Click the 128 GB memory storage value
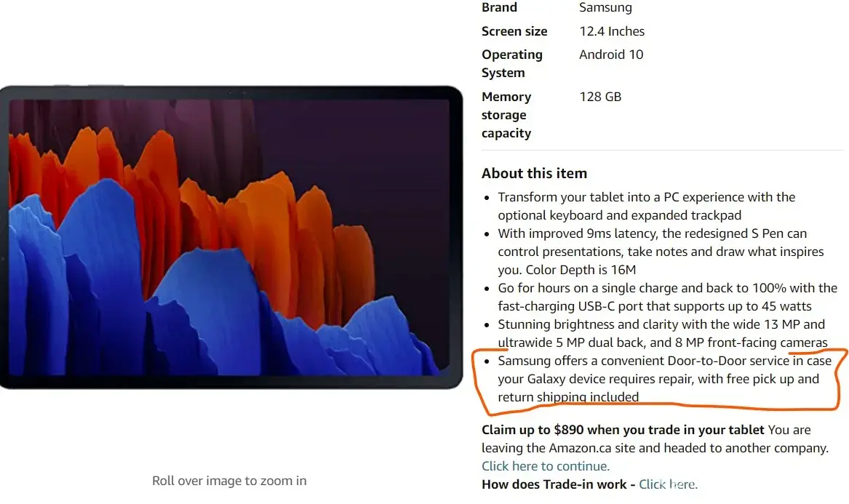The height and width of the screenshot is (504, 849). coord(600,97)
